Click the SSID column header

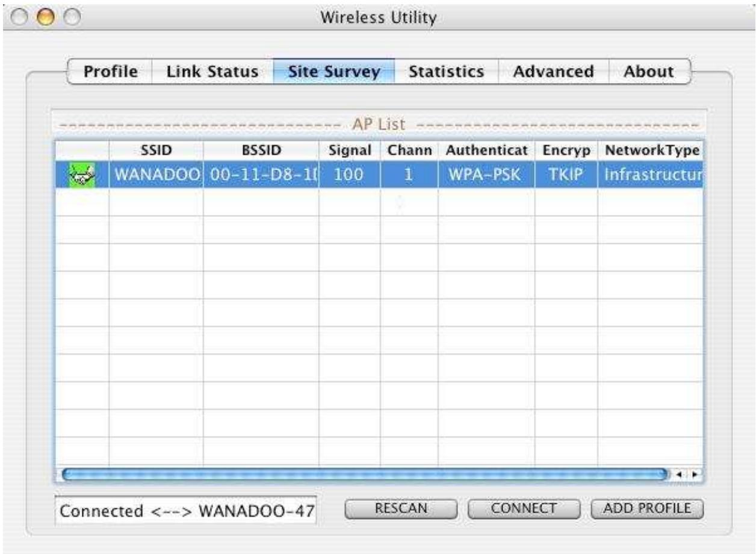[x=156, y=151]
